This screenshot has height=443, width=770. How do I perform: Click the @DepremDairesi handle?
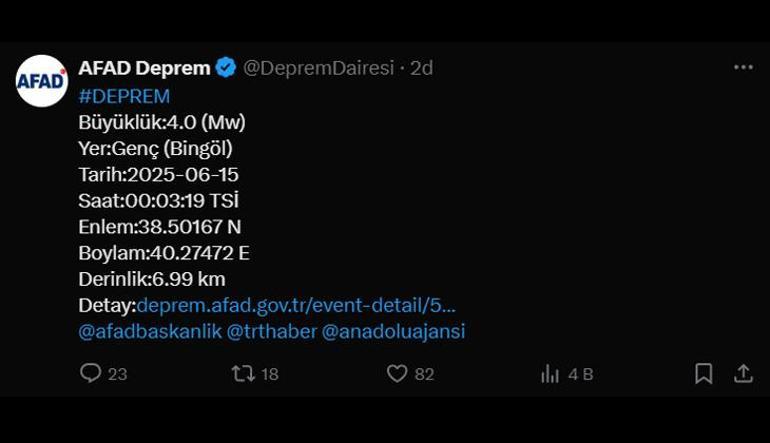tap(319, 68)
